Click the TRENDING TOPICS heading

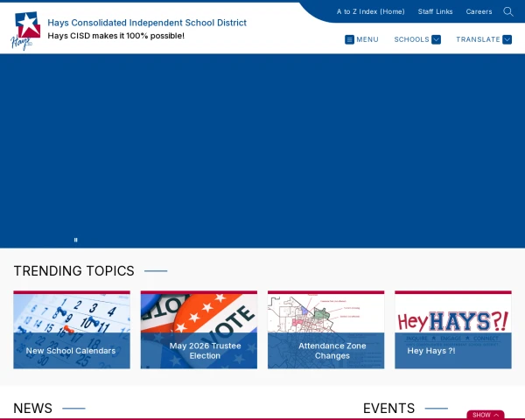[74, 270]
